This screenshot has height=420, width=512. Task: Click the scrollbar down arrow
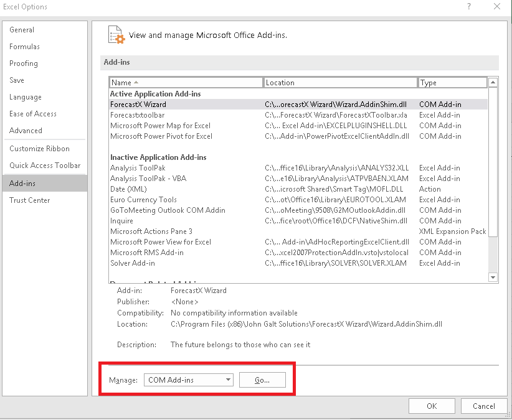(493, 276)
